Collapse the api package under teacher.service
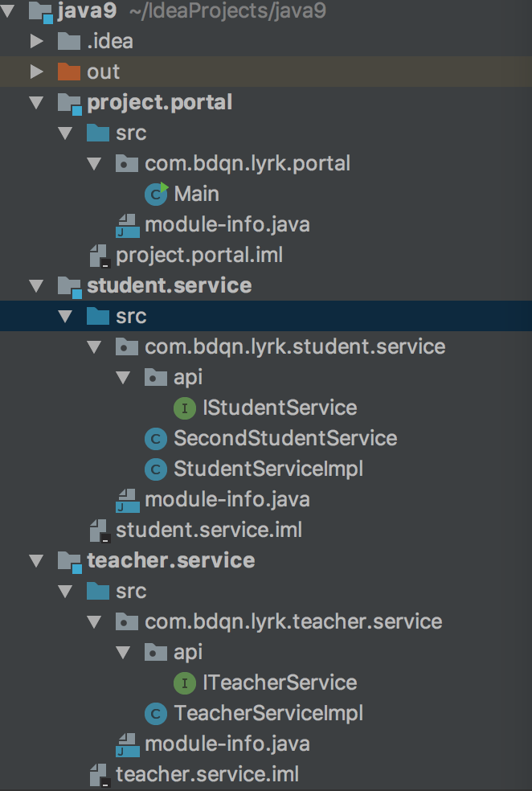 pos(123,653)
